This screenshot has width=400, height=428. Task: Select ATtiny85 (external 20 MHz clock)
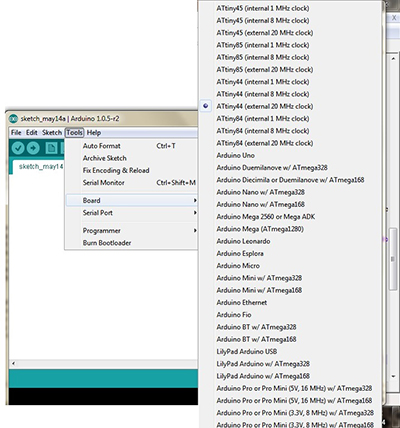(265, 70)
